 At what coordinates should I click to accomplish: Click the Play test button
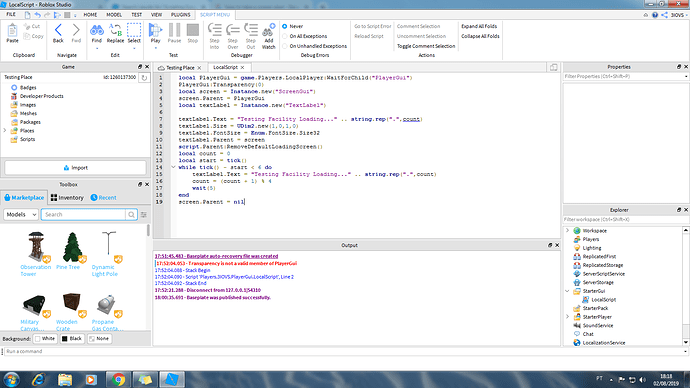pos(155,30)
